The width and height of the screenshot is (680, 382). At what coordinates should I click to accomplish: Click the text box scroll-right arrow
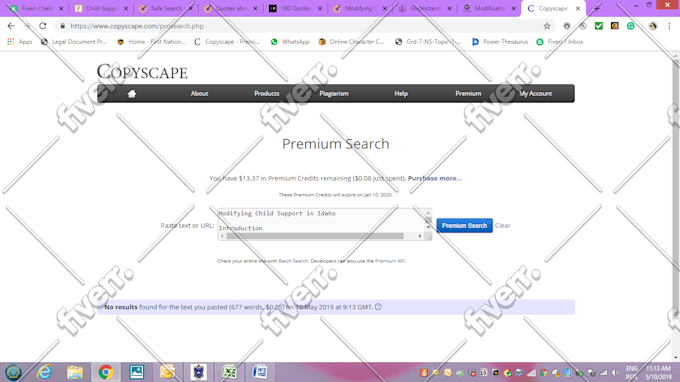point(419,236)
